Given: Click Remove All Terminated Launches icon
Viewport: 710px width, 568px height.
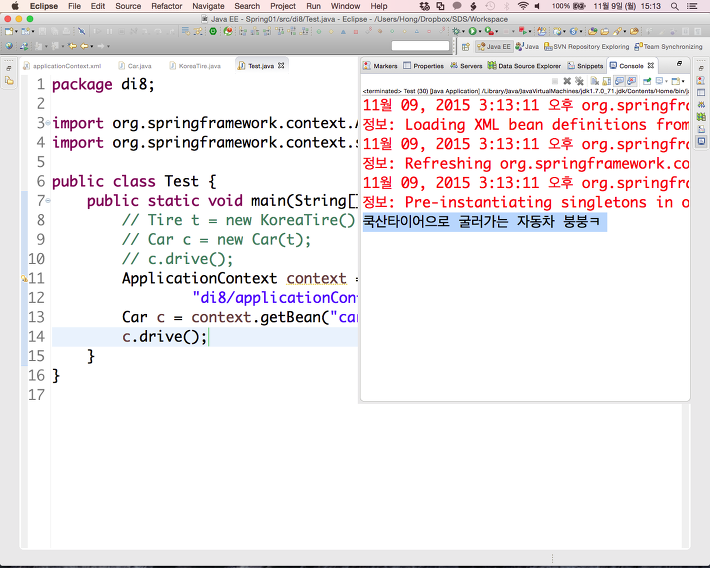Looking at the screenshot, I should tap(579, 81).
